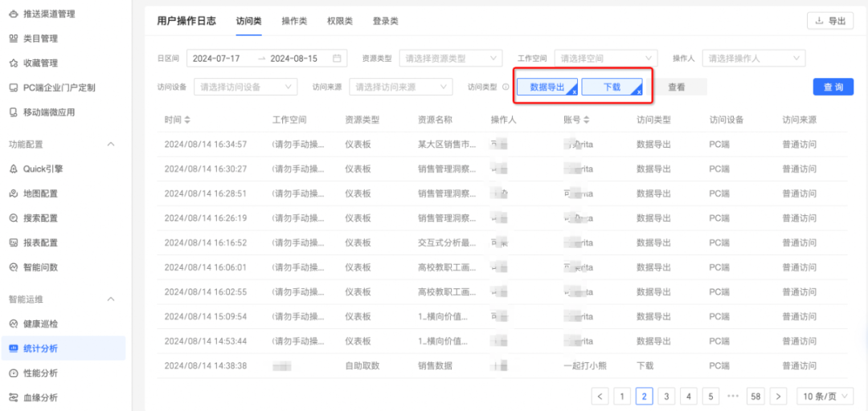Switch to the 登录类 tab
868x411 pixels.
pos(385,21)
